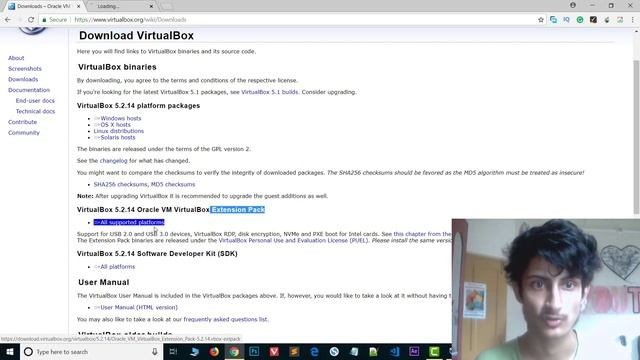Open Microsoft Edge from the taskbar

314,351
